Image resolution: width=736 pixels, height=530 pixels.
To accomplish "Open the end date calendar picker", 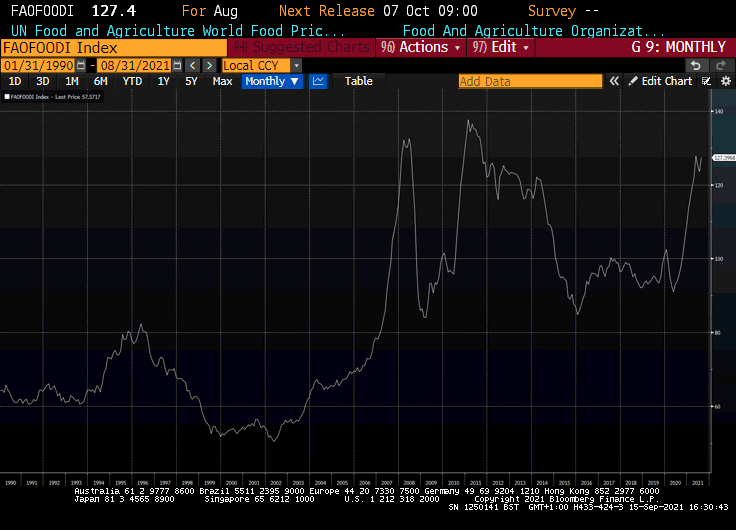I will coord(177,65).
